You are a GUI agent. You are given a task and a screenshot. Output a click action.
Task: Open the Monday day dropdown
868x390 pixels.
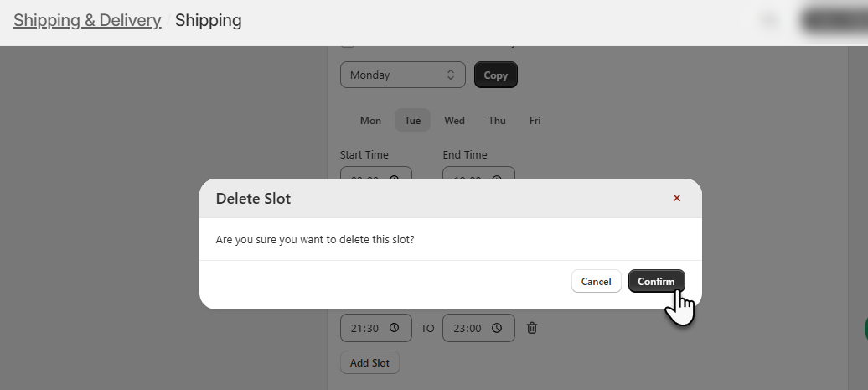click(x=402, y=75)
